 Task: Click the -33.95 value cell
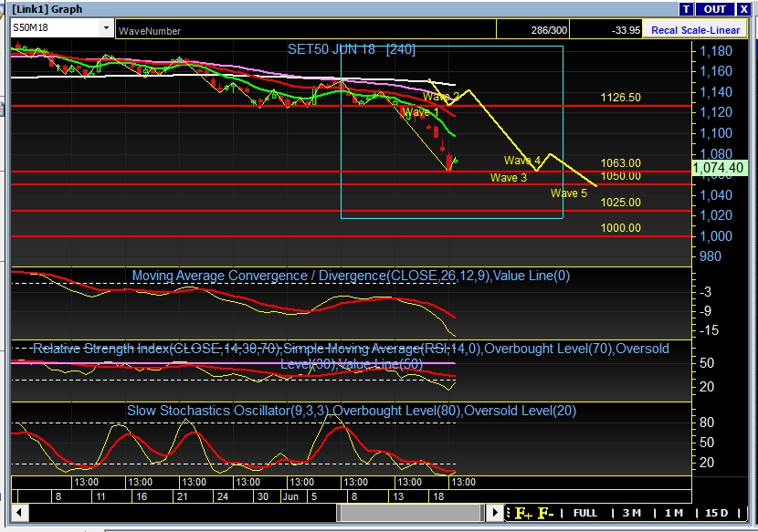[606, 30]
